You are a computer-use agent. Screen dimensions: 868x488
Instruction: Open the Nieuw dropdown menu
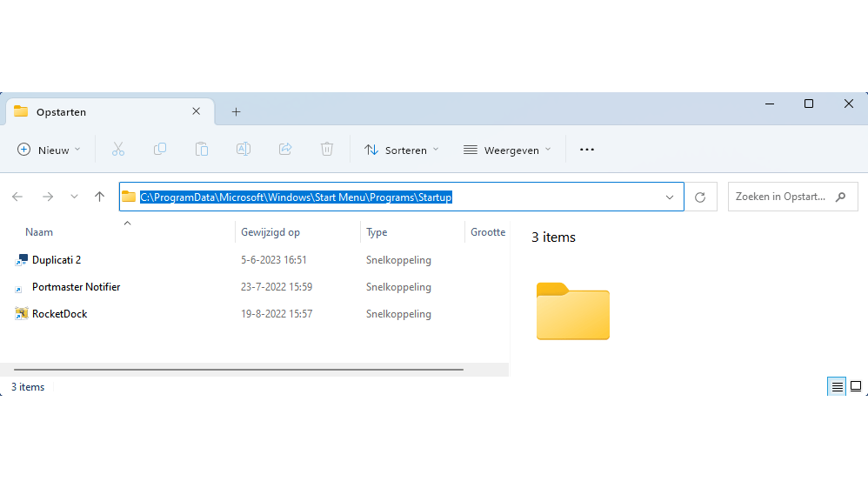coord(49,150)
